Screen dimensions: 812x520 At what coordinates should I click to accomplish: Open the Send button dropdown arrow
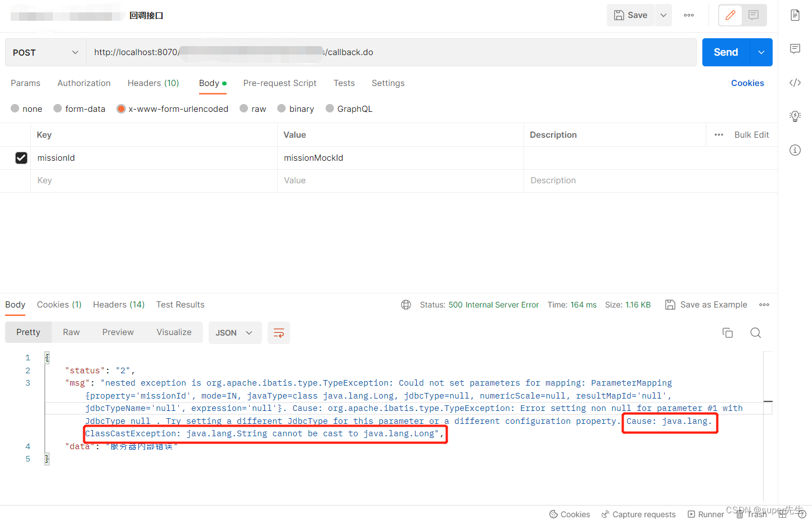(761, 52)
